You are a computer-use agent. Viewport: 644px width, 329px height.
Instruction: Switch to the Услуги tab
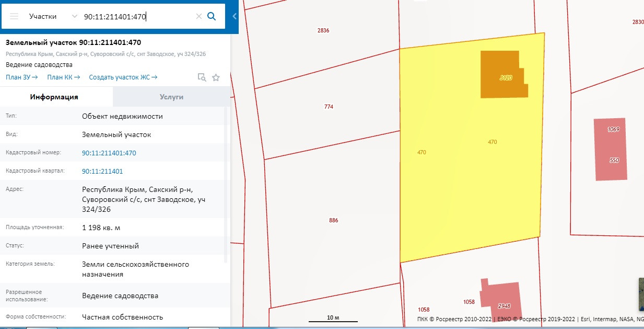tap(171, 97)
